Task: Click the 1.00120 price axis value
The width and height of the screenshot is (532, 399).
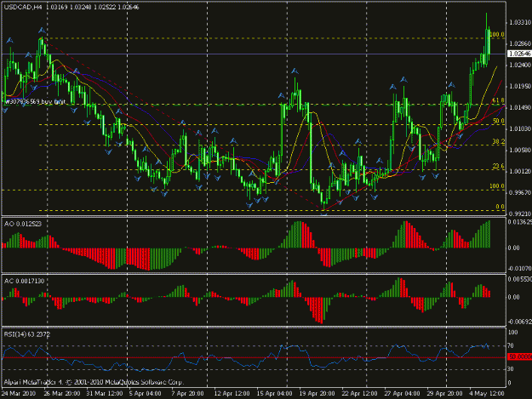Action: click(520, 171)
